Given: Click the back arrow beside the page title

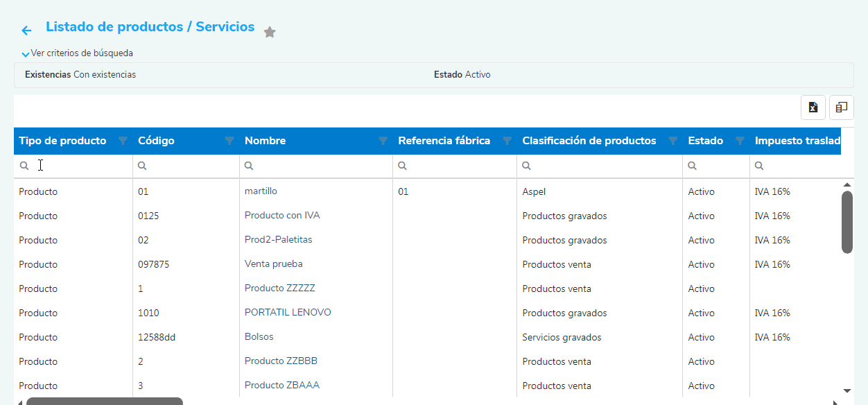Looking at the screenshot, I should coord(26,30).
